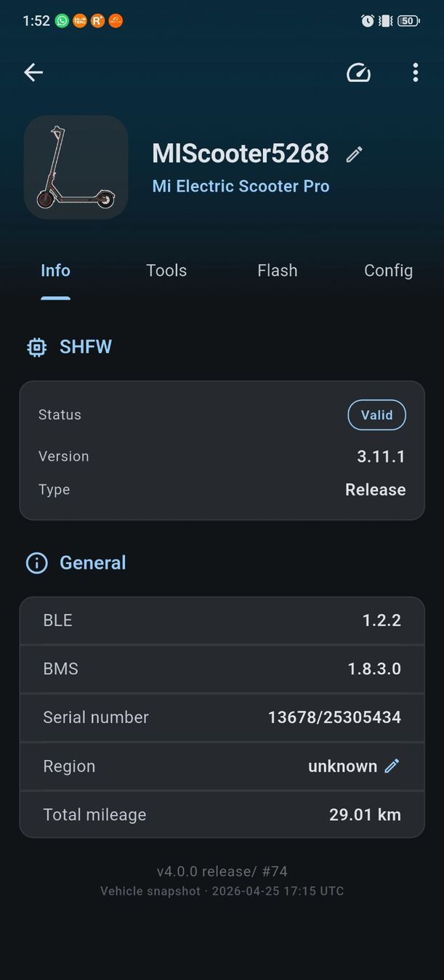The width and height of the screenshot is (444, 980).
Task: Tap the Total mileage row
Action: click(x=222, y=814)
